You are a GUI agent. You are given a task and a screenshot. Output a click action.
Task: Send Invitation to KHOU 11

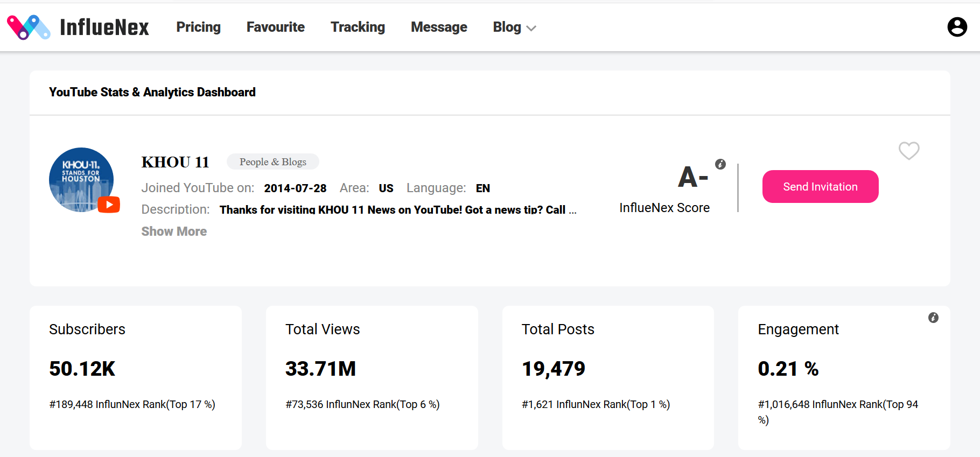click(x=820, y=187)
